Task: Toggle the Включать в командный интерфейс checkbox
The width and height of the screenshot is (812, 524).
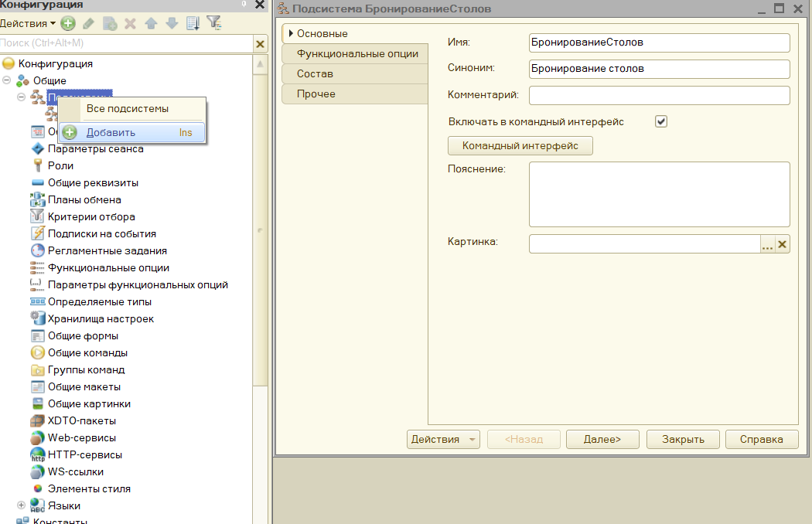Action: [661, 121]
